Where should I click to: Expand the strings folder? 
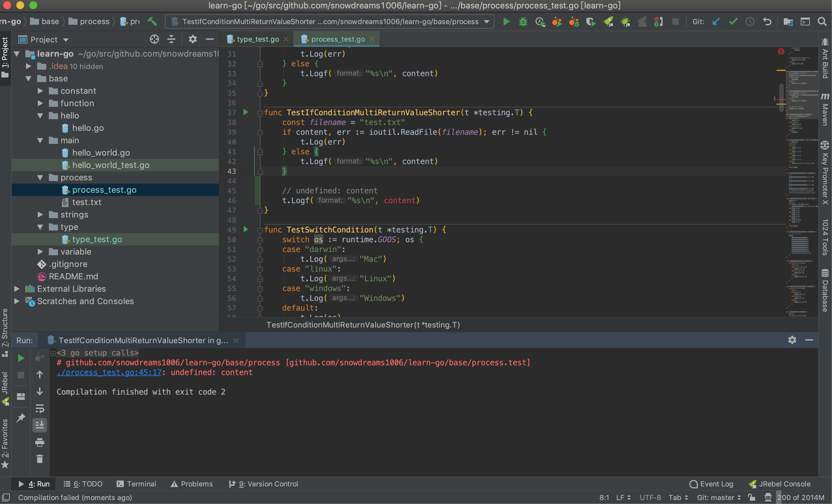click(x=40, y=215)
